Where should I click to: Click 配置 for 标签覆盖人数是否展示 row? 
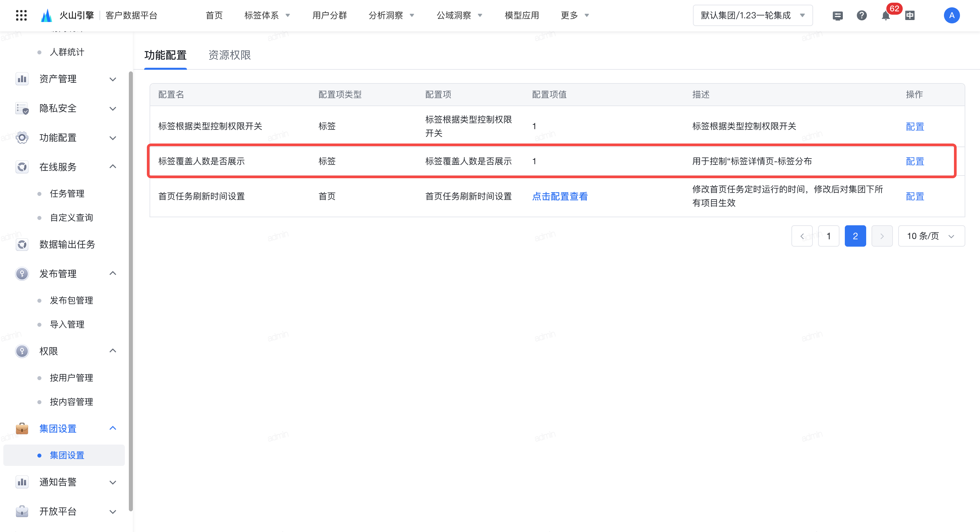click(x=915, y=161)
